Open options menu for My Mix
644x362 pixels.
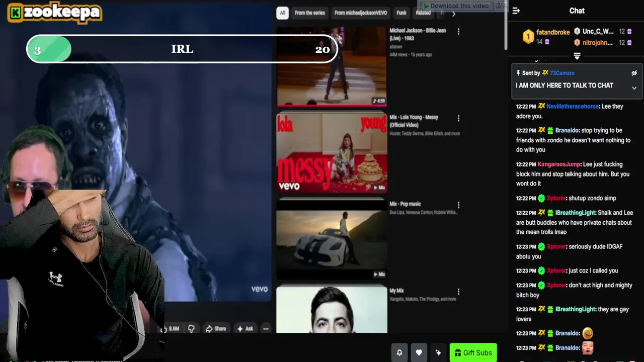point(458,292)
